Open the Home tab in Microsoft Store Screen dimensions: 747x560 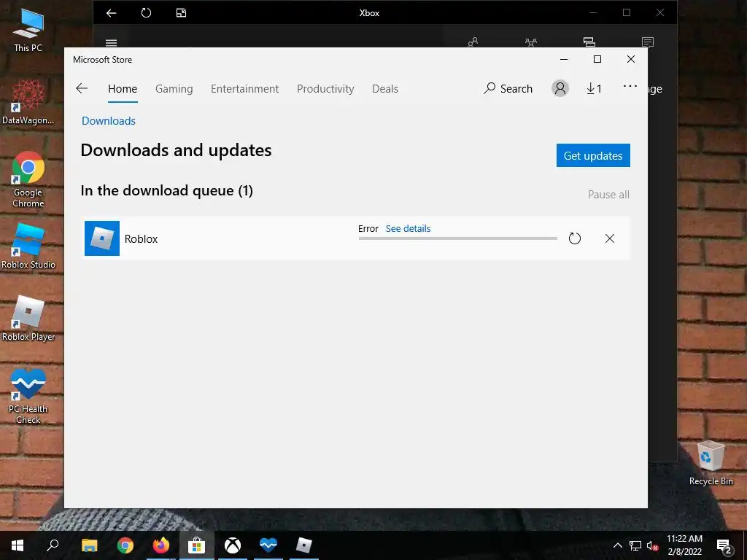tap(123, 89)
